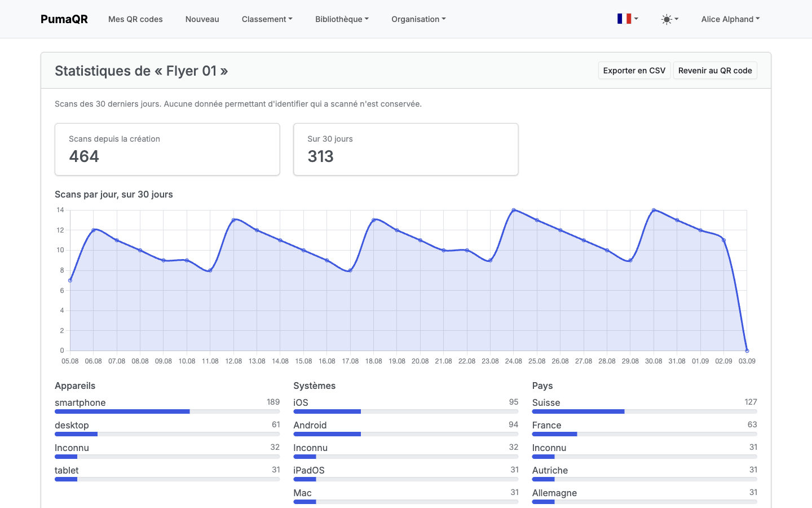
Task: Open the sun theme switcher
Action: [670, 19]
